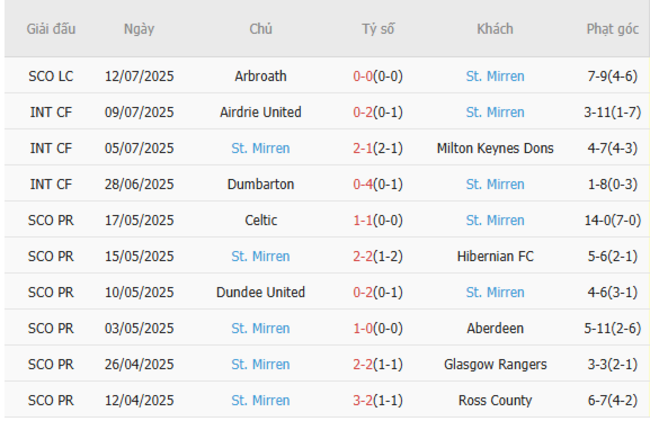Click the Arbroath team name
Viewport: 650px width, 421px height.
point(260,76)
